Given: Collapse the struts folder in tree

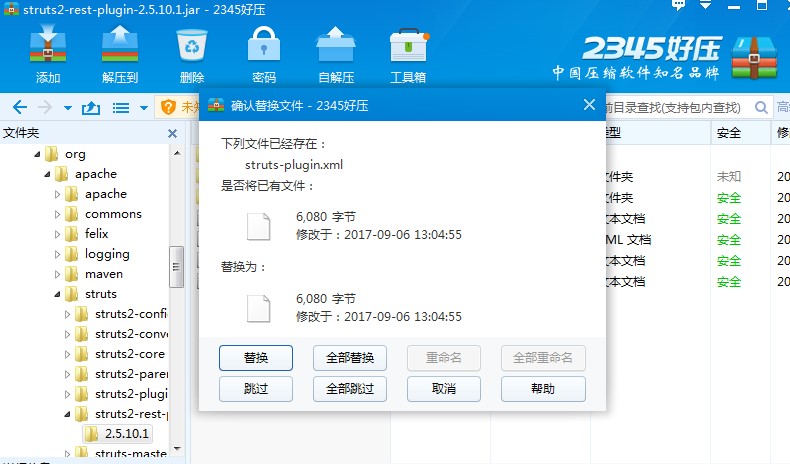Looking at the screenshot, I should point(57,294).
